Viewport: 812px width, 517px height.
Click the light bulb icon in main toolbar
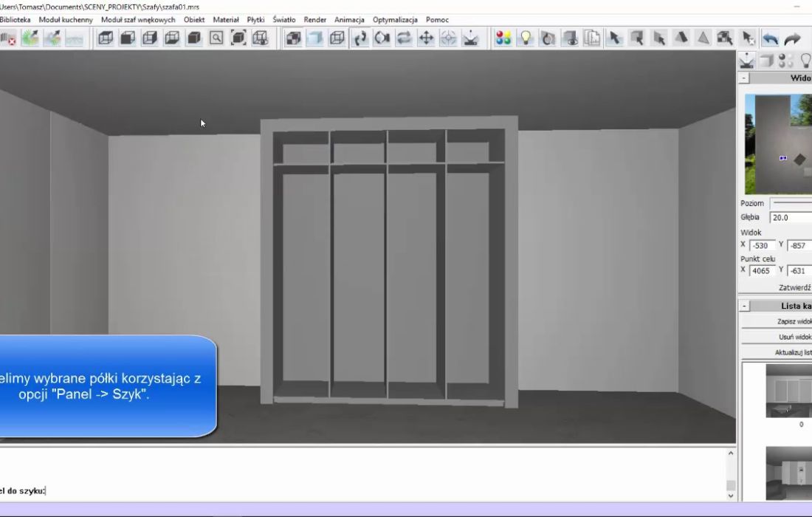[x=526, y=38]
